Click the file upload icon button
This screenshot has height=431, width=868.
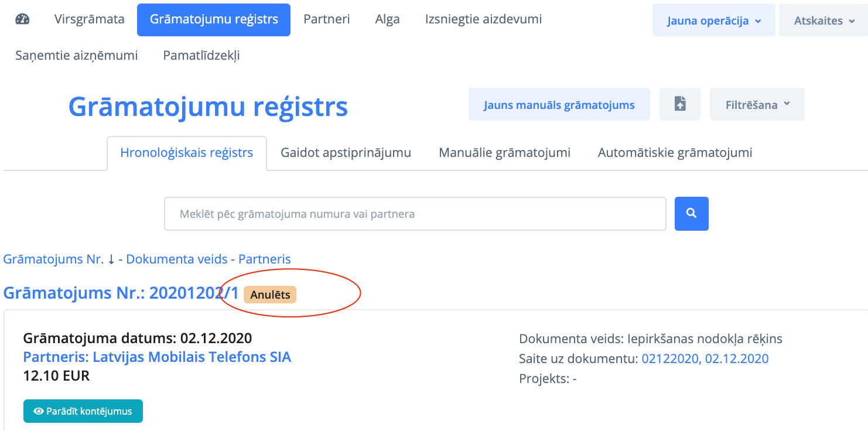(x=679, y=105)
